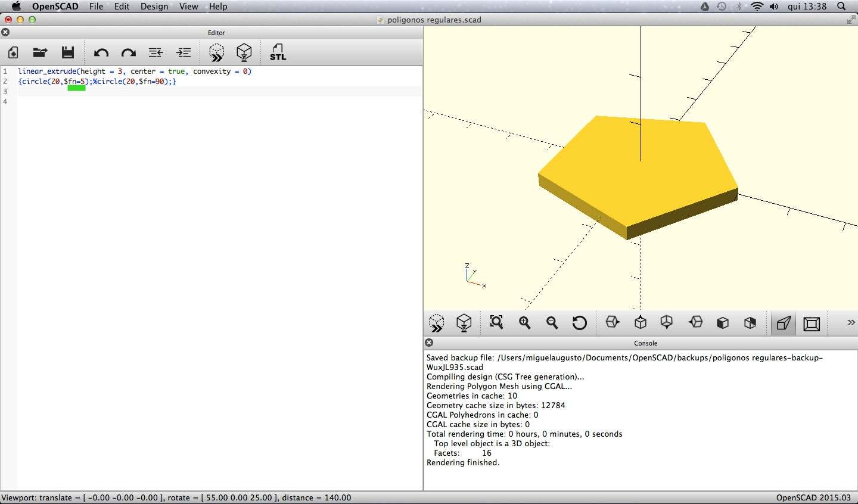
Task: Switch to the Back view
Action: [x=750, y=322]
